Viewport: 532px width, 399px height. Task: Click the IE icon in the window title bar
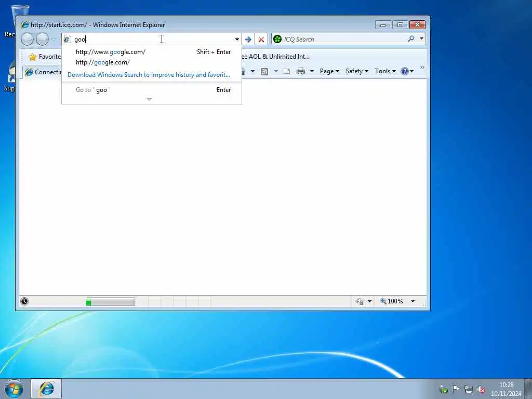(x=25, y=24)
